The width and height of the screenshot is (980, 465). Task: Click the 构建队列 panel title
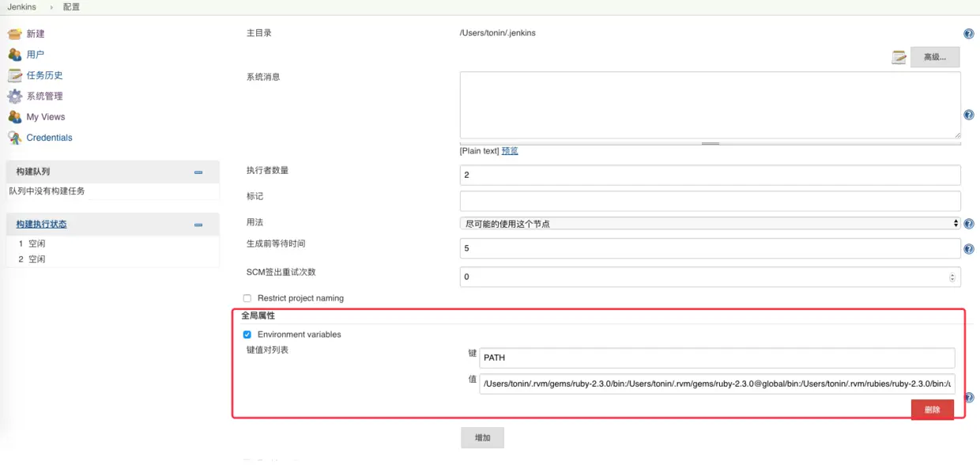[33, 171]
